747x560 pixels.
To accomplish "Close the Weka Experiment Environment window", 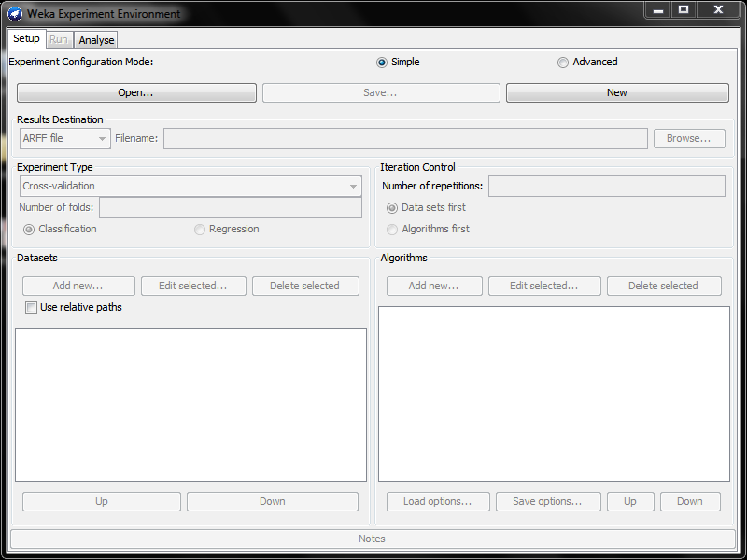I will tap(718, 10).
